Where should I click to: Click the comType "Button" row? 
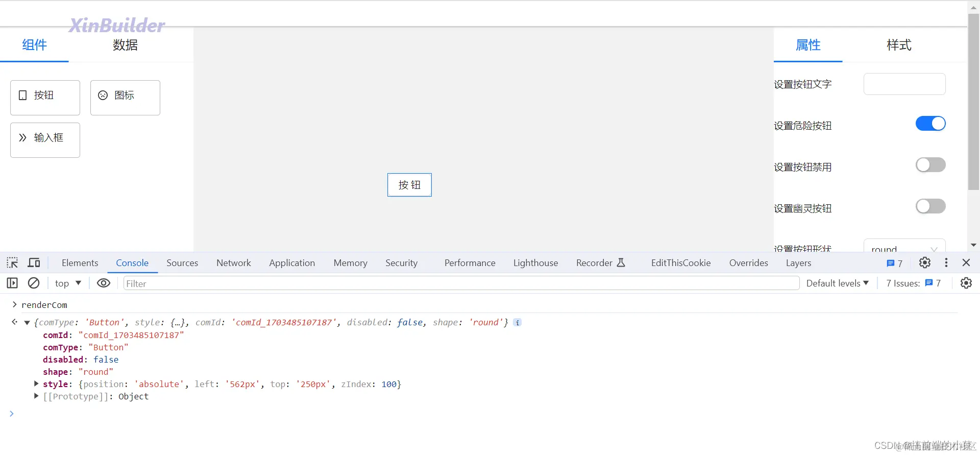point(86,347)
